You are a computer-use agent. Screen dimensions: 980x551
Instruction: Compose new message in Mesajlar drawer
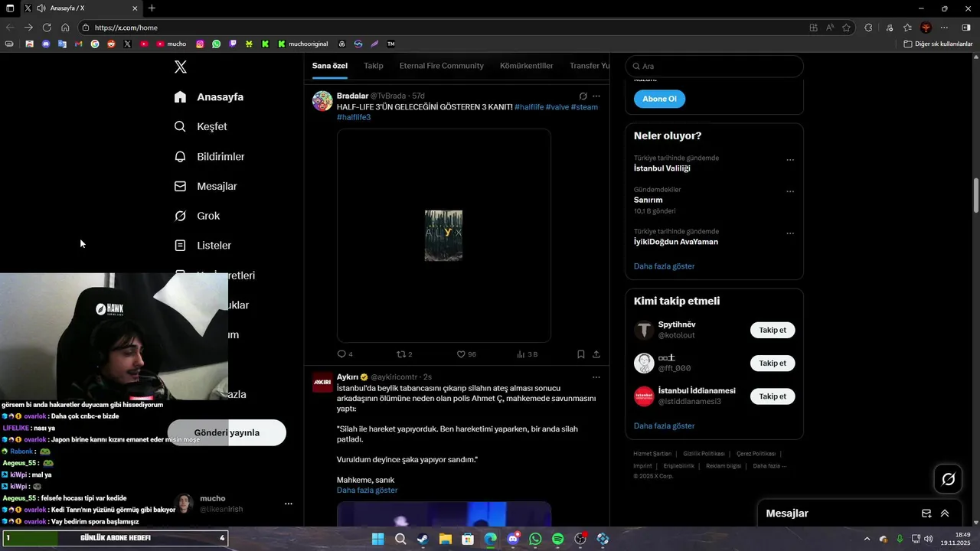[x=926, y=514]
